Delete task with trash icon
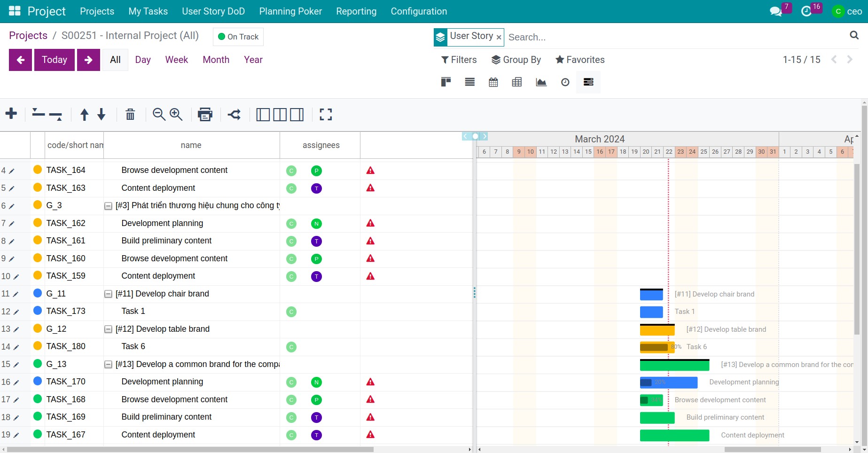 [130, 114]
